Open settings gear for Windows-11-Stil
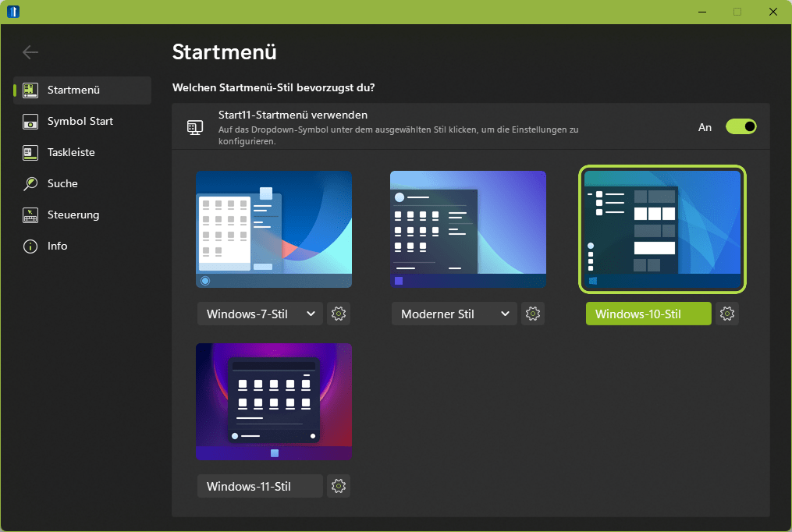Screen dimensions: 792x532 point(339,486)
